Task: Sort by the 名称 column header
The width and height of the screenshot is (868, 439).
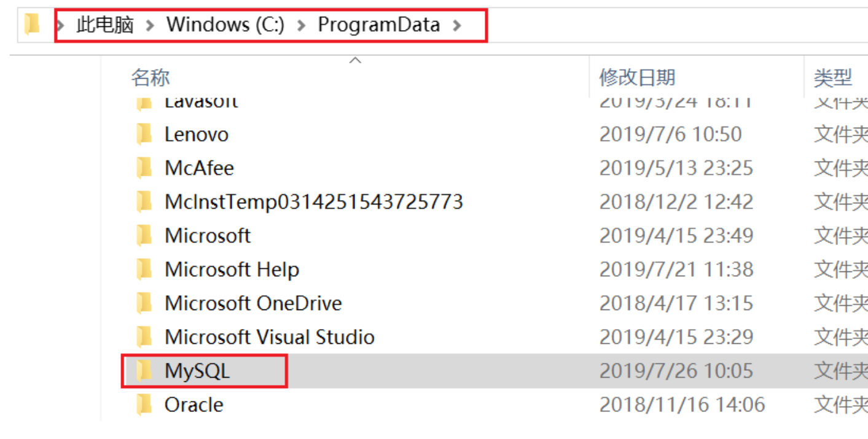Action: [150, 77]
